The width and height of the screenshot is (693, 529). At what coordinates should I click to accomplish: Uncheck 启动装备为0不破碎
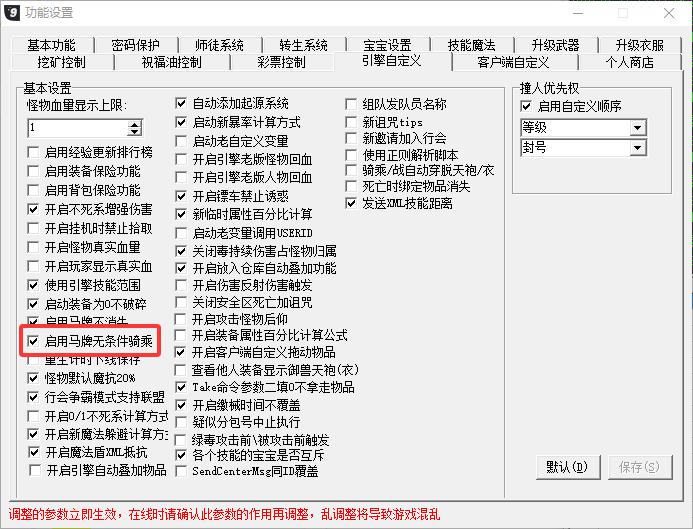33,304
